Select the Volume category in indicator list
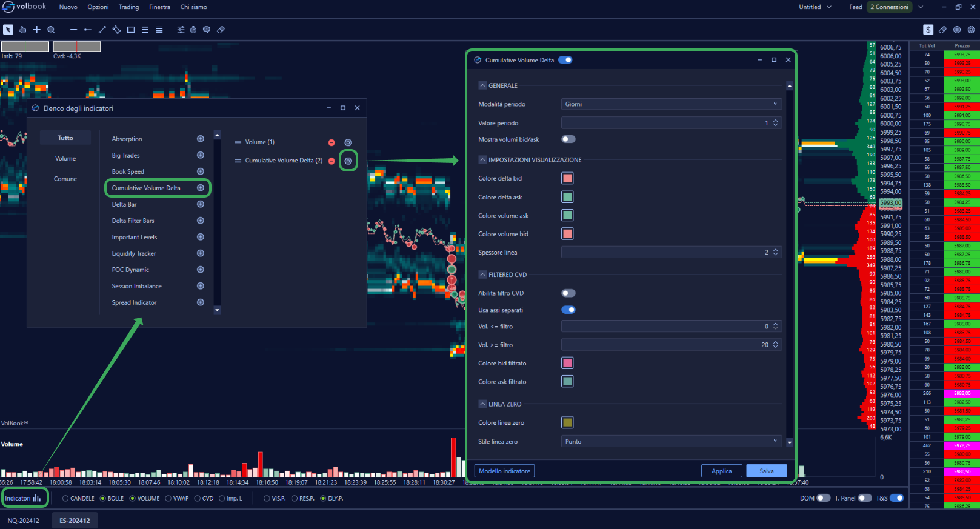Viewport: 980px width, 529px height. pos(65,159)
